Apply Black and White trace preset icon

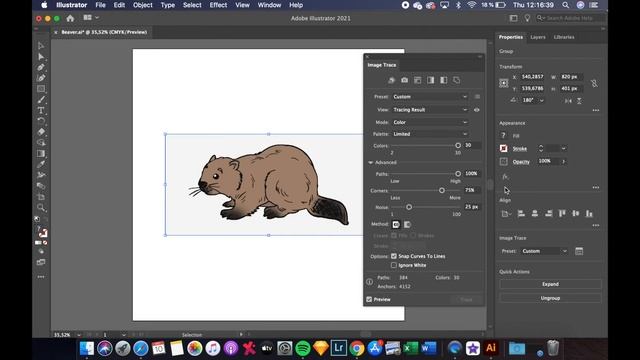(444, 80)
